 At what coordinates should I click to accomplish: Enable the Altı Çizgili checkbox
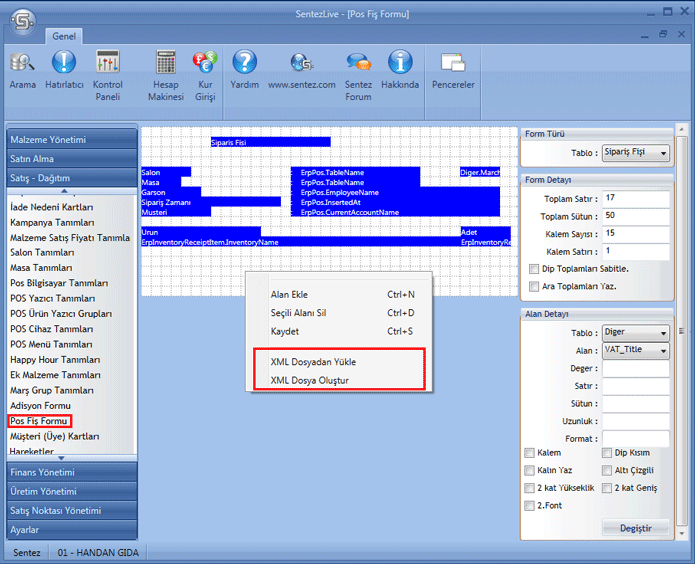coord(607,470)
